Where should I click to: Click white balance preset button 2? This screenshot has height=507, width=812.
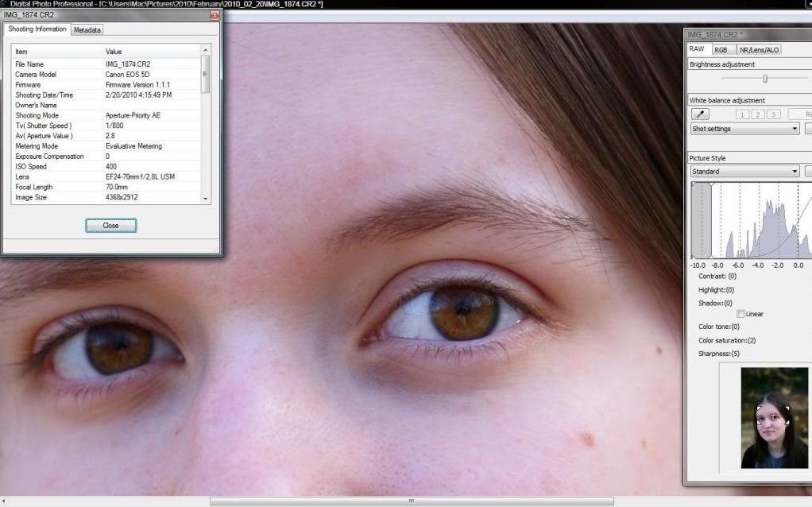pos(757,114)
